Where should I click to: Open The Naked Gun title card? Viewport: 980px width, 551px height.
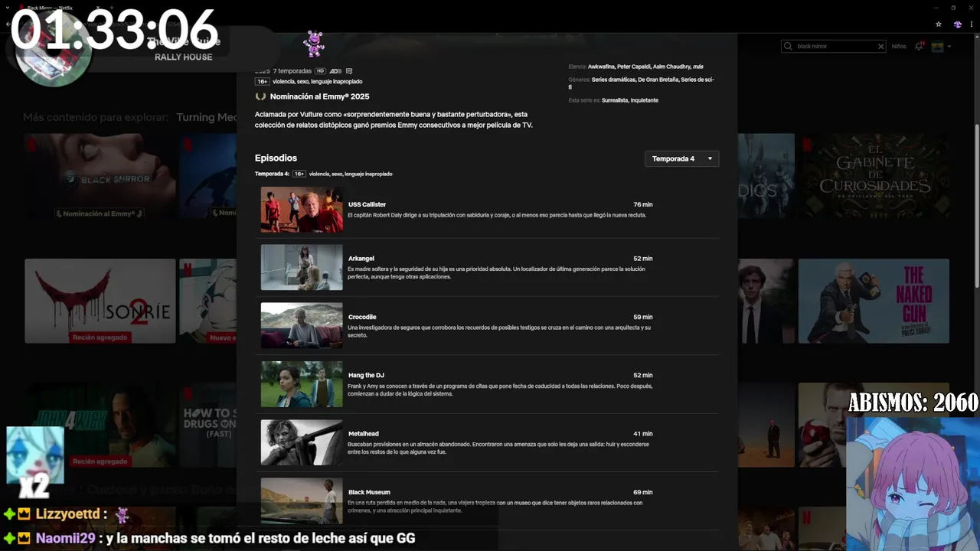tap(874, 301)
